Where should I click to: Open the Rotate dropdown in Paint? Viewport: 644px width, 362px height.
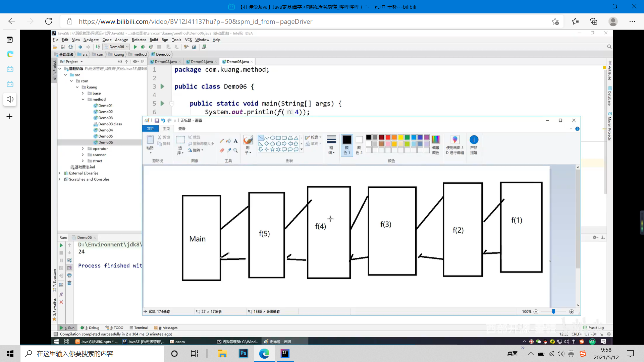tap(196, 150)
